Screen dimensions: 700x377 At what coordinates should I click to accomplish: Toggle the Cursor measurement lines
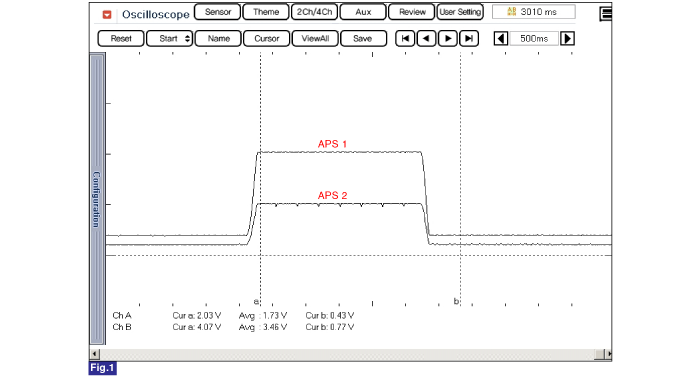(x=267, y=38)
